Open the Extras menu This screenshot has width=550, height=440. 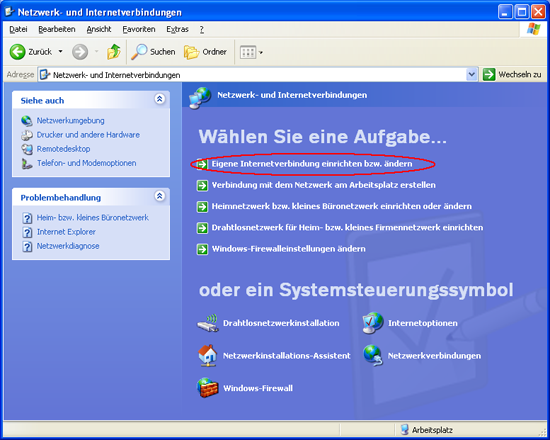(x=177, y=29)
